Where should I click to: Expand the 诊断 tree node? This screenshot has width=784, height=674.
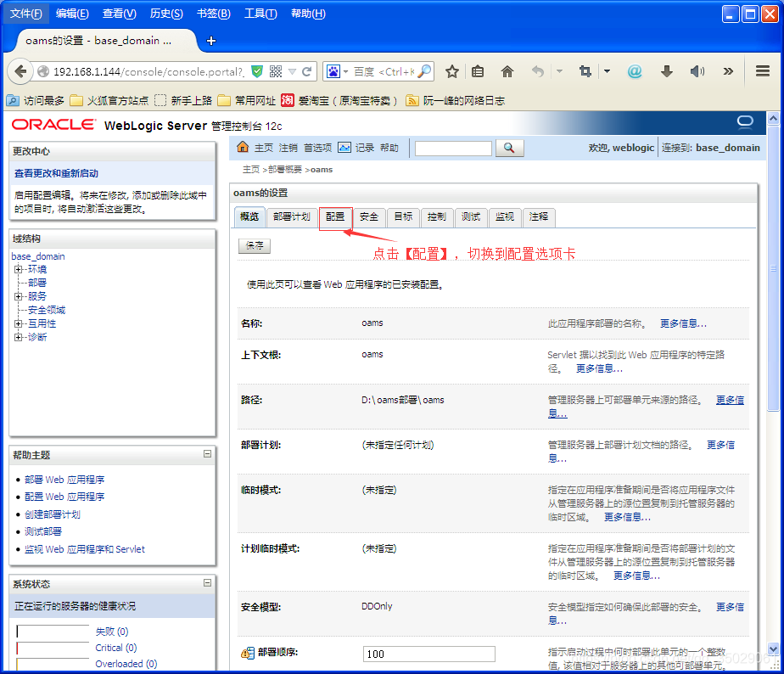[x=19, y=337]
